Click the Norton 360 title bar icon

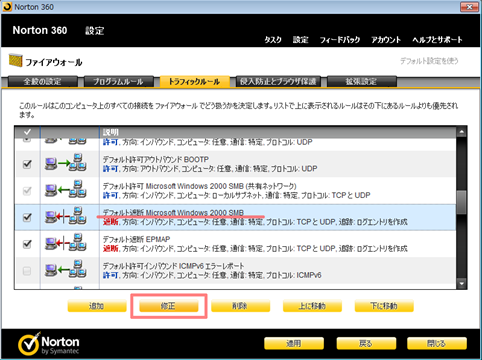[7, 7]
